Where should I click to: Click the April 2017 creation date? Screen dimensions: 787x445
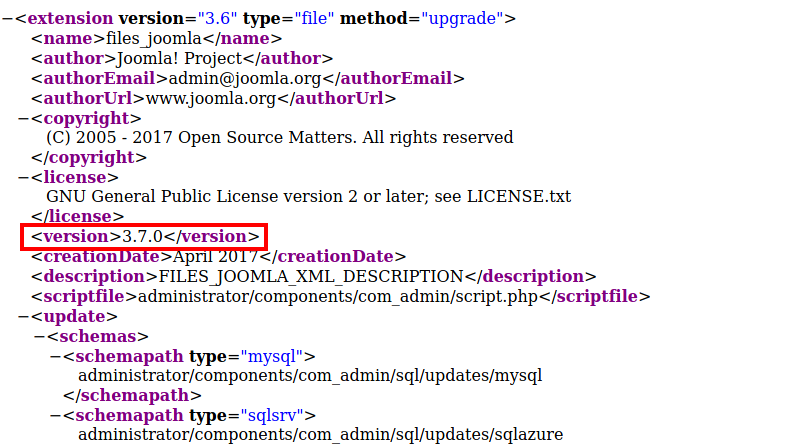[x=215, y=256]
